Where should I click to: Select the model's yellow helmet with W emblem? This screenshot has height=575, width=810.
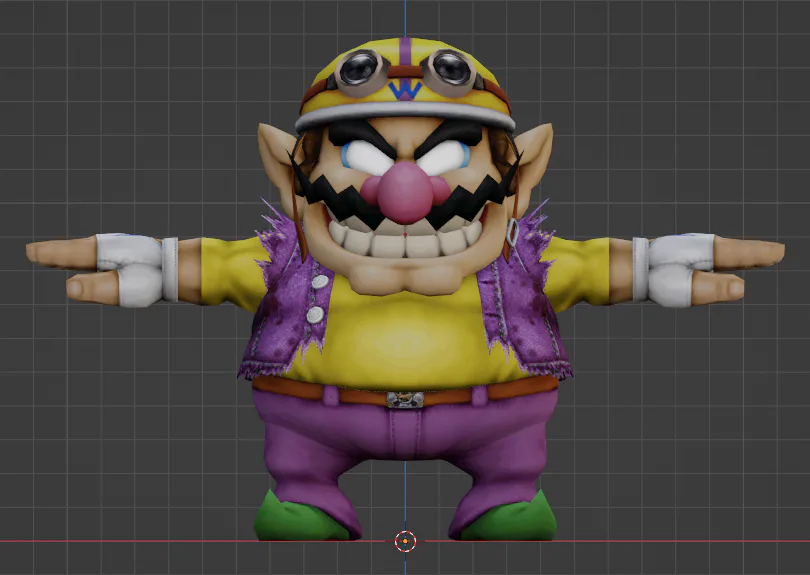[405, 83]
